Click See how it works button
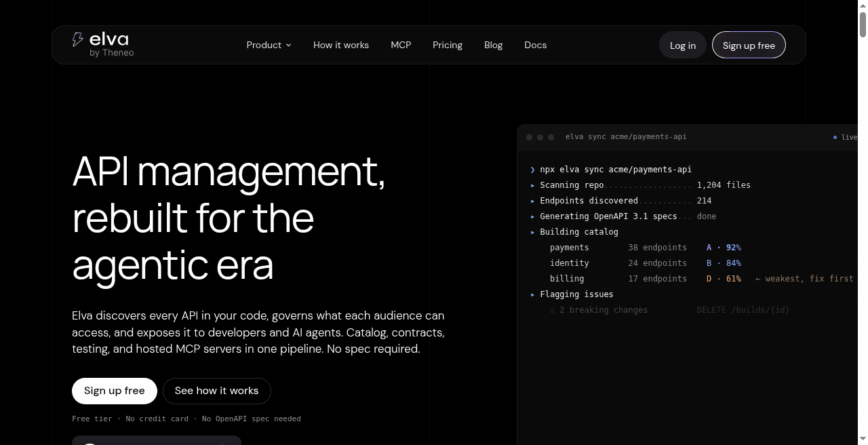Image resolution: width=868 pixels, height=445 pixels. (x=216, y=391)
